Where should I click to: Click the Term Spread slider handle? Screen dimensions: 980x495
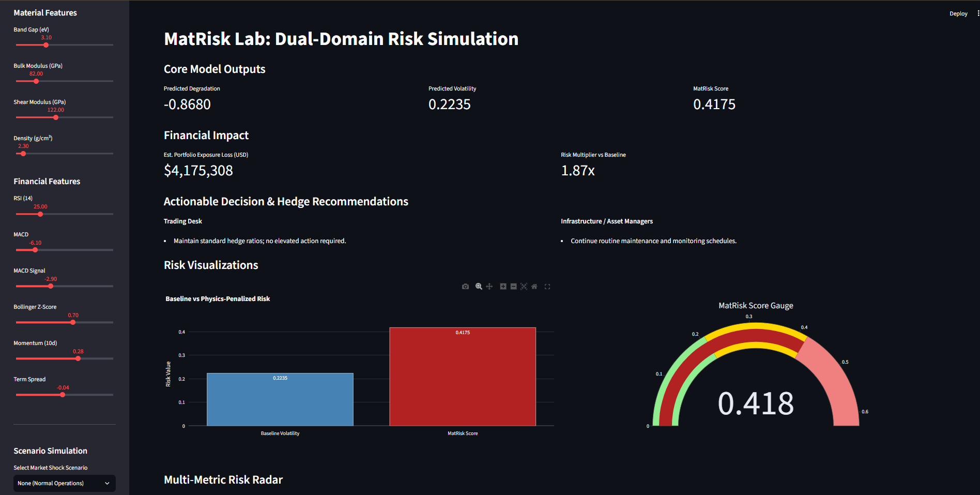tap(63, 395)
